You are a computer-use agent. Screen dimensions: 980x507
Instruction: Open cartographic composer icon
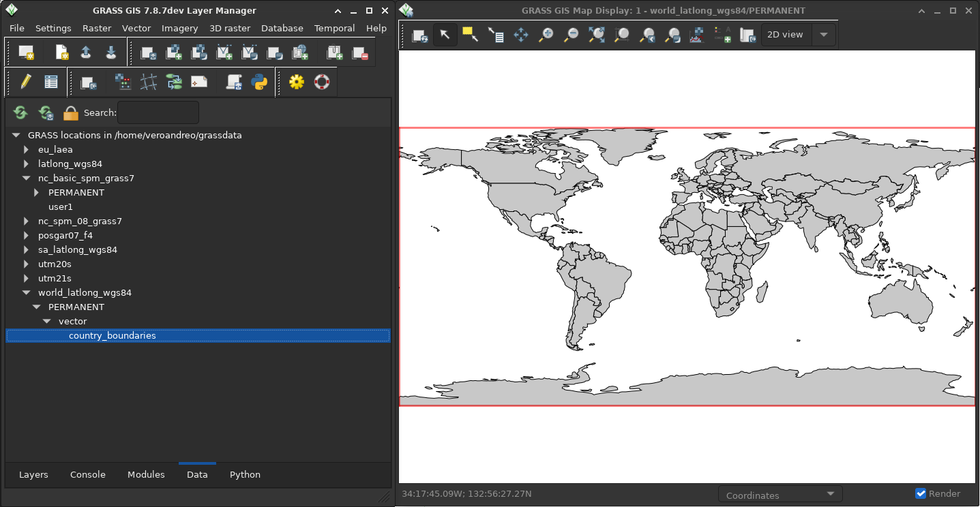tap(198, 82)
